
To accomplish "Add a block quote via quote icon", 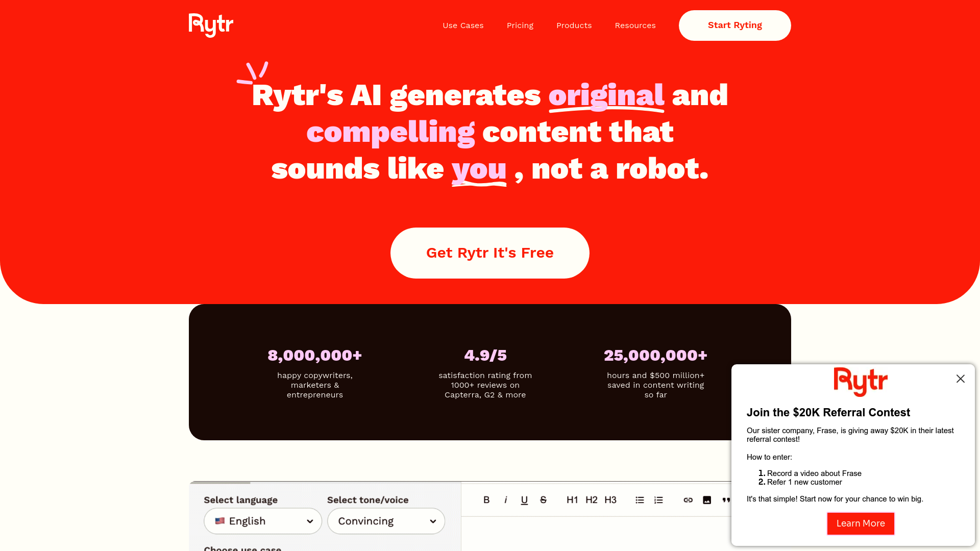I will point(726,500).
